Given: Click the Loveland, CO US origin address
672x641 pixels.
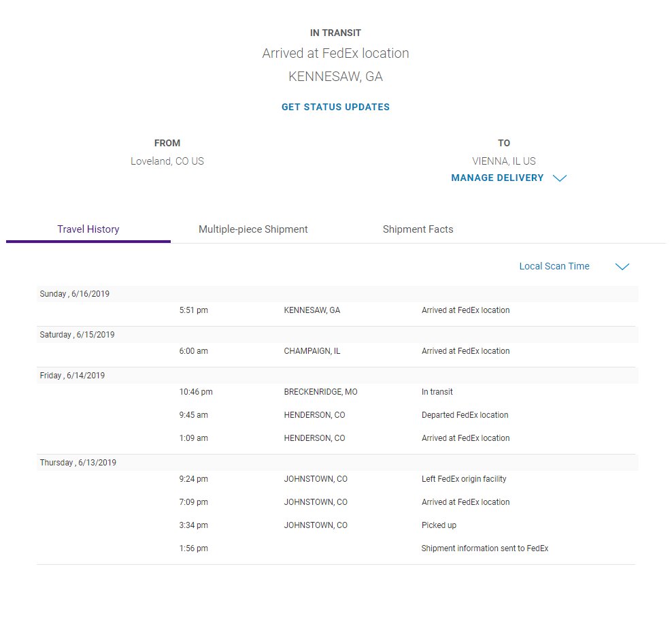Looking at the screenshot, I should 167,161.
